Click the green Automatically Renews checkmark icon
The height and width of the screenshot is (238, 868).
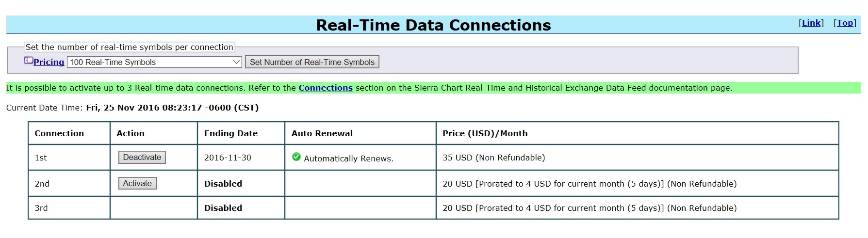point(296,157)
